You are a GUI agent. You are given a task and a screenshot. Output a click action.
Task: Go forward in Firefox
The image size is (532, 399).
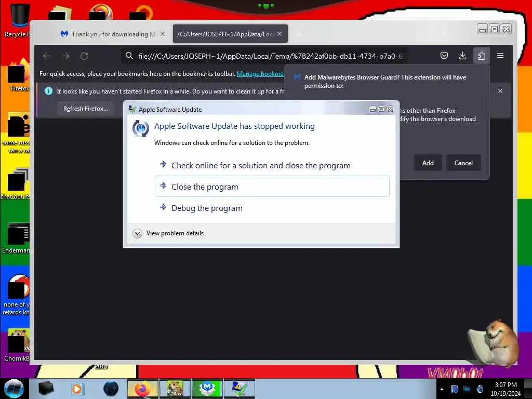coord(65,56)
